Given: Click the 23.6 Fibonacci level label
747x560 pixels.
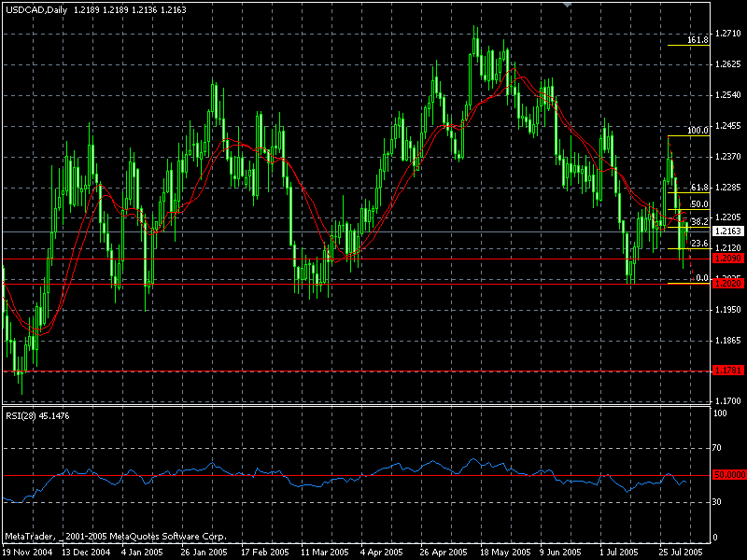Looking at the screenshot, I should (x=699, y=244).
